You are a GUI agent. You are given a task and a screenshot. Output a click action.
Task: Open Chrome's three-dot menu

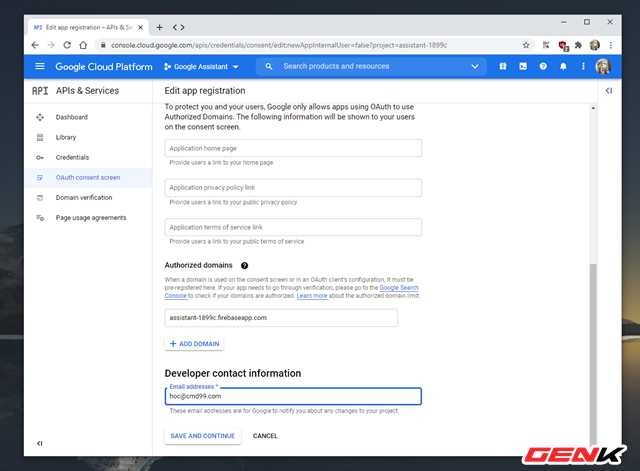611,45
